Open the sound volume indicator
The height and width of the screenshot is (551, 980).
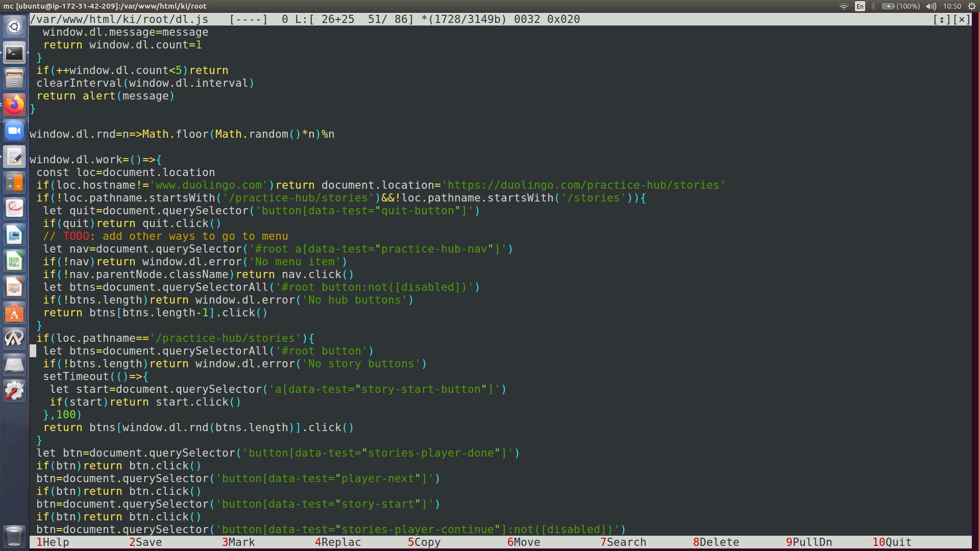click(931, 6)
